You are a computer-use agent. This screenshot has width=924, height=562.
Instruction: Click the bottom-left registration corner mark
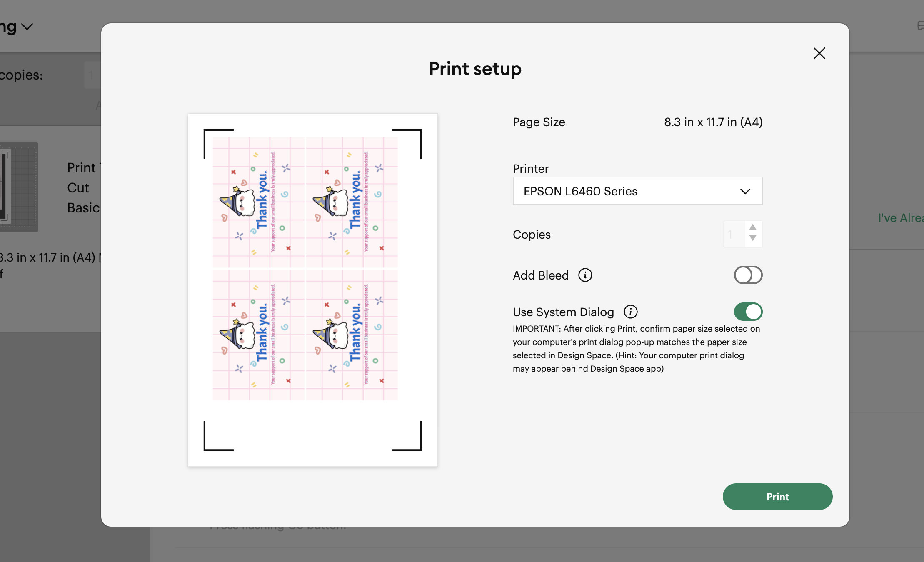pos(218,436)
